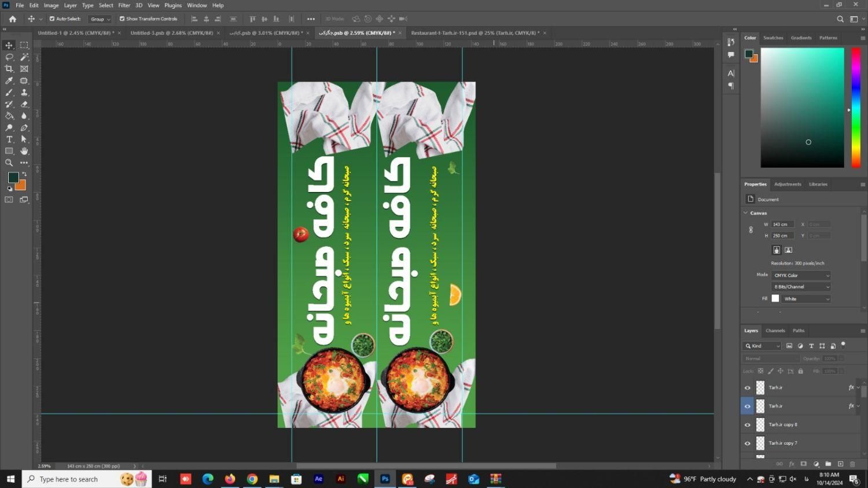
Task: Open the Color panel menu
Action: [862, 38]
